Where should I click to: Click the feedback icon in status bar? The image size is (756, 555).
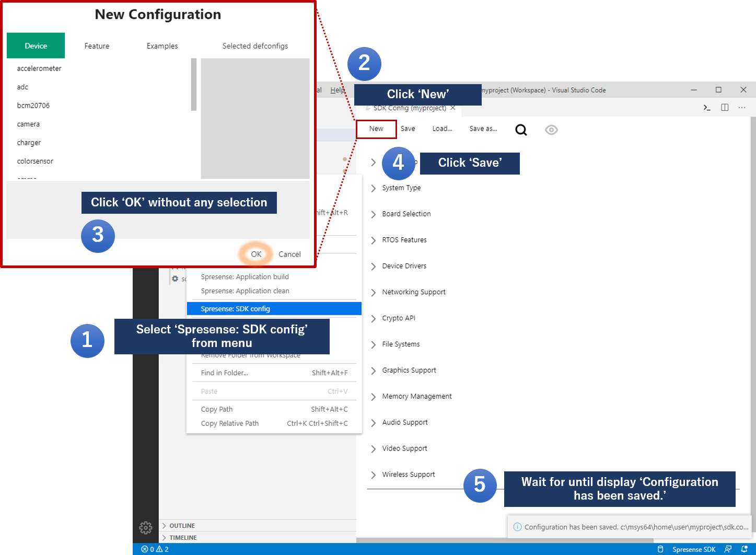point(728,549)
